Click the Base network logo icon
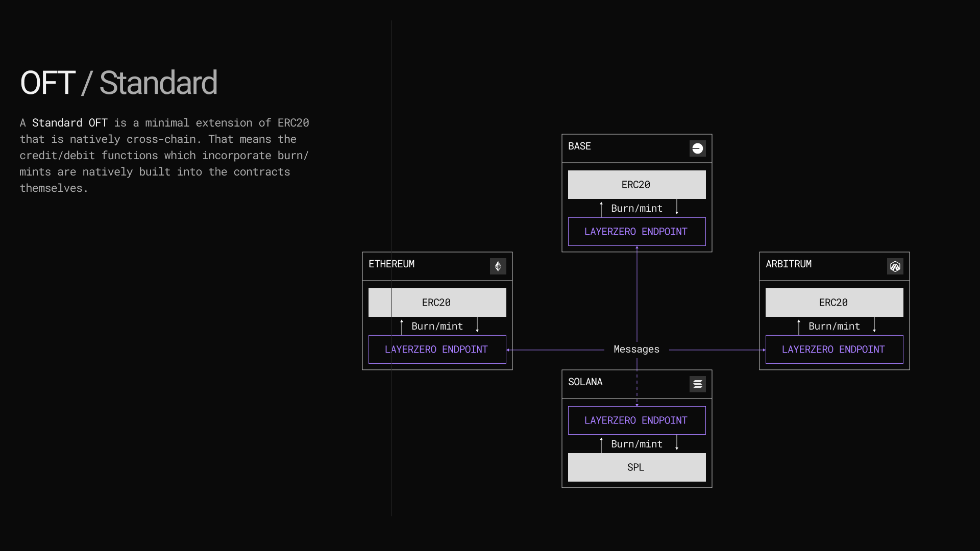 [x=697, y=148]
